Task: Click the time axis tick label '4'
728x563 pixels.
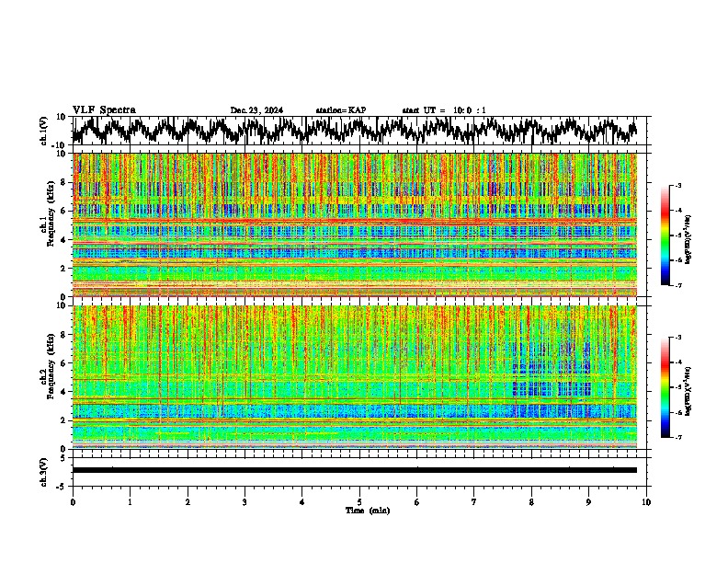Action: coord(302,502)
